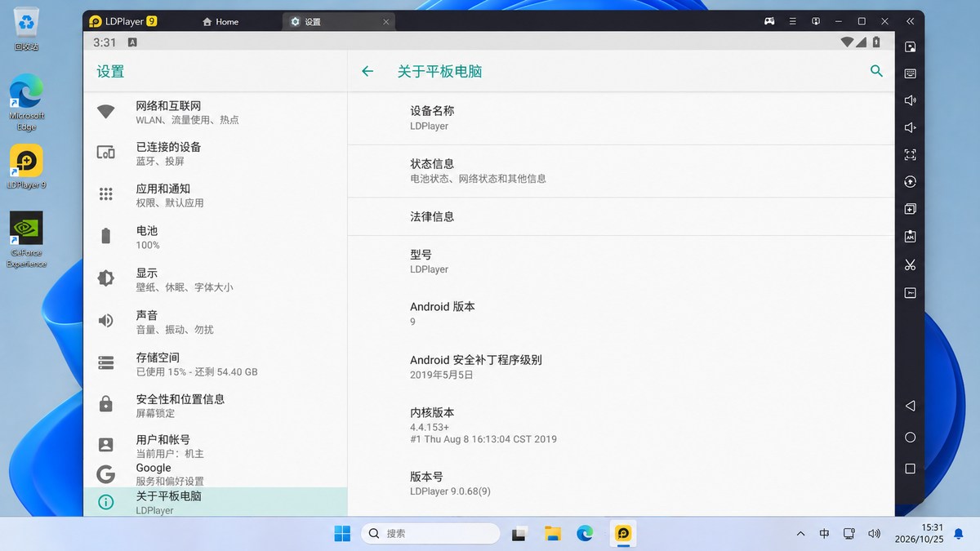Go back using the teal arrow

tap(367, 71)
